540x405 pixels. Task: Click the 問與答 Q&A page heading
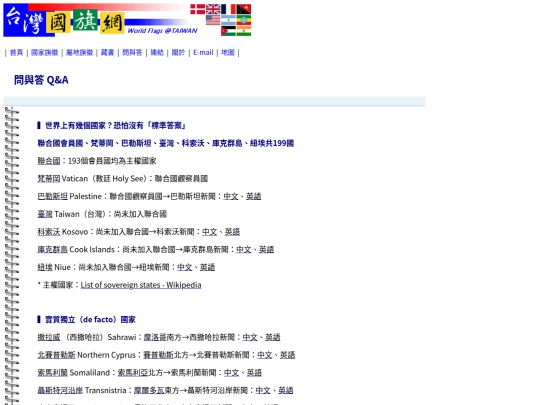pyautogui.click(x=41, y=80)
